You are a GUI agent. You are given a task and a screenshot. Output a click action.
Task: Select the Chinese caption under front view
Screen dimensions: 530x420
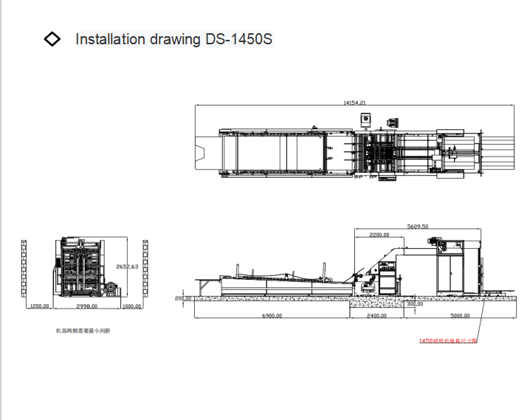click(x=83, y=331)
